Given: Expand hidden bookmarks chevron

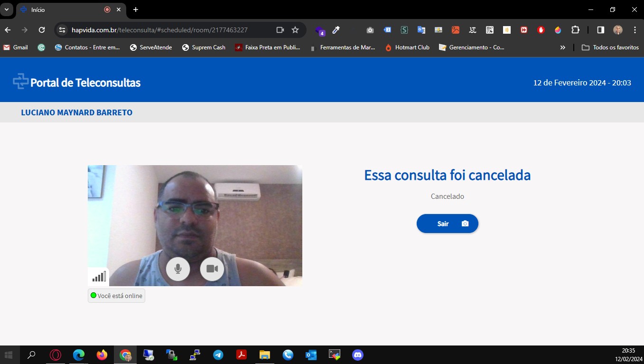Looking at the screenshot, I should (x=563, y=47).
